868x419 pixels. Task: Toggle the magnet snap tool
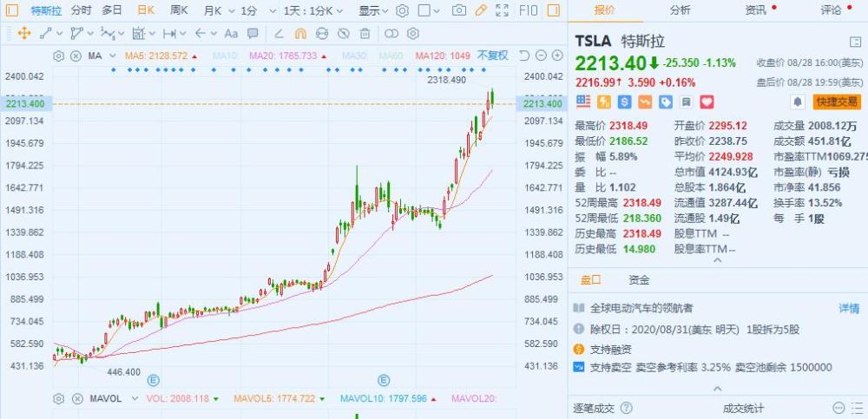tap(300, 34)
